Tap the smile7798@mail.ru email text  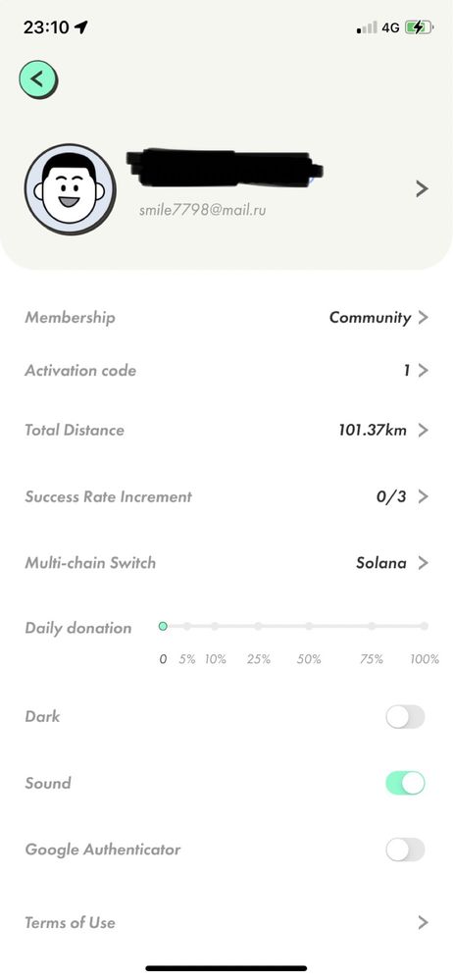202,210
